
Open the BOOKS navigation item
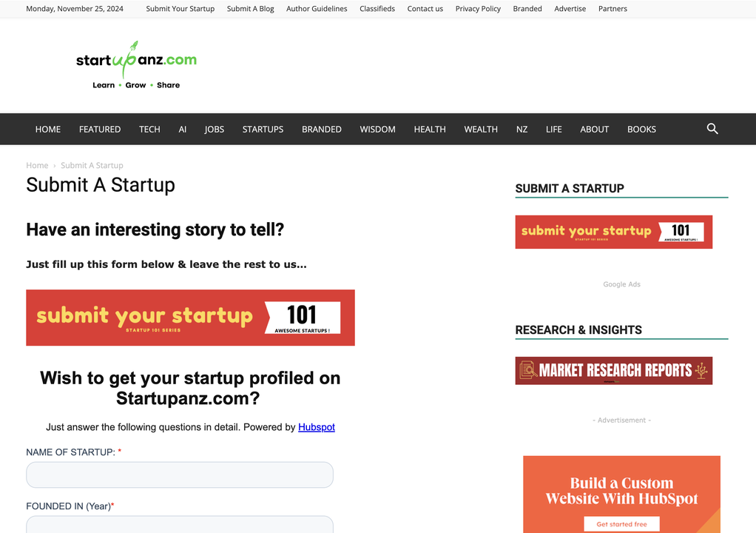coord(641,130)
